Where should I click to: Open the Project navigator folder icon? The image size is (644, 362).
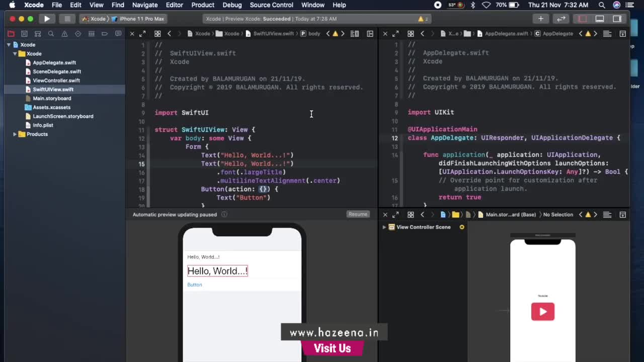pyautogui.click(x=11, y=34)
